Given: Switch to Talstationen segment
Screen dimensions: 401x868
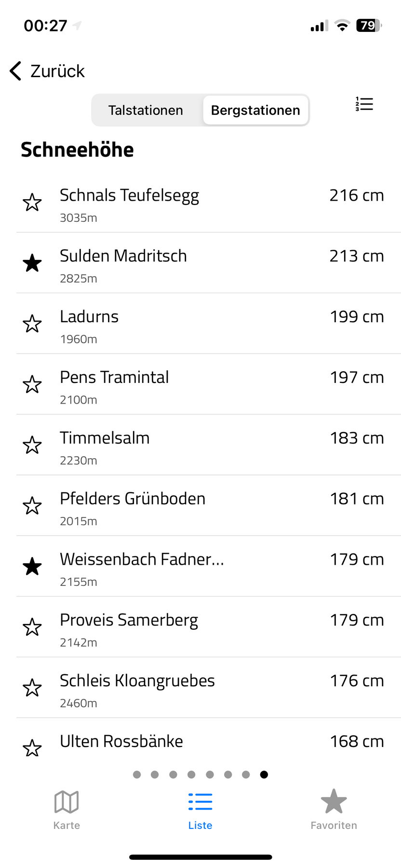Looking at the screenshot, I should [x=146, y=110].
